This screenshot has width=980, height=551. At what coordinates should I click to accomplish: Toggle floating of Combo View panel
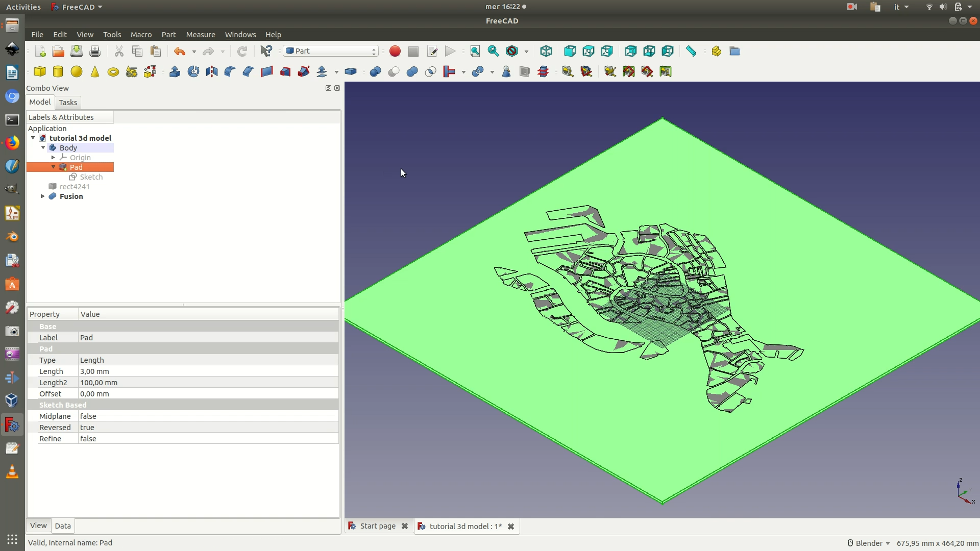[328, 88]
